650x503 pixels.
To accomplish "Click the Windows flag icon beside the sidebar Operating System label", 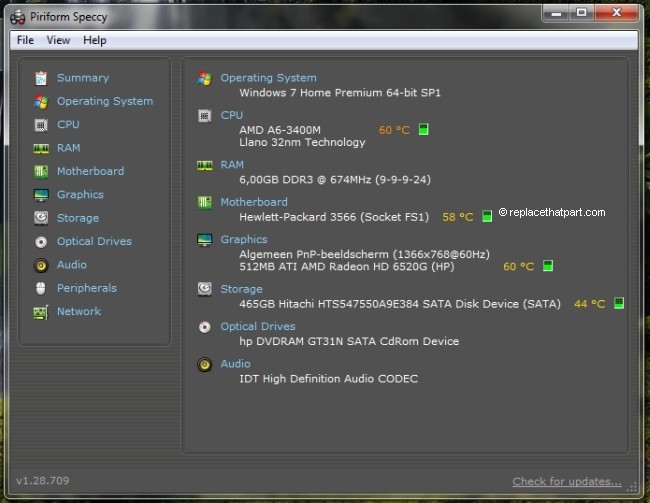I will [41, 102].
